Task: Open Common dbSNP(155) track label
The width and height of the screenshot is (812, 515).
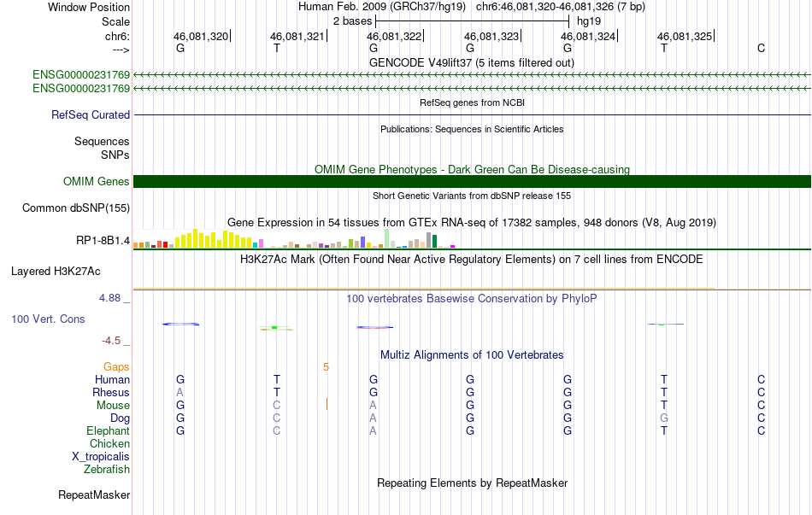Action: (x=75, y=208)
